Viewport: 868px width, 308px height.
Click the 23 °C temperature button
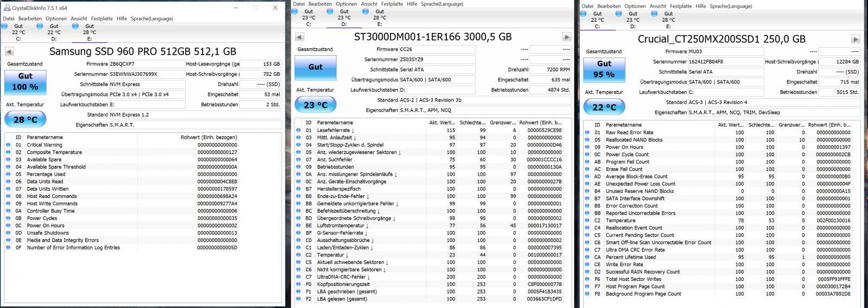[315, 105]
